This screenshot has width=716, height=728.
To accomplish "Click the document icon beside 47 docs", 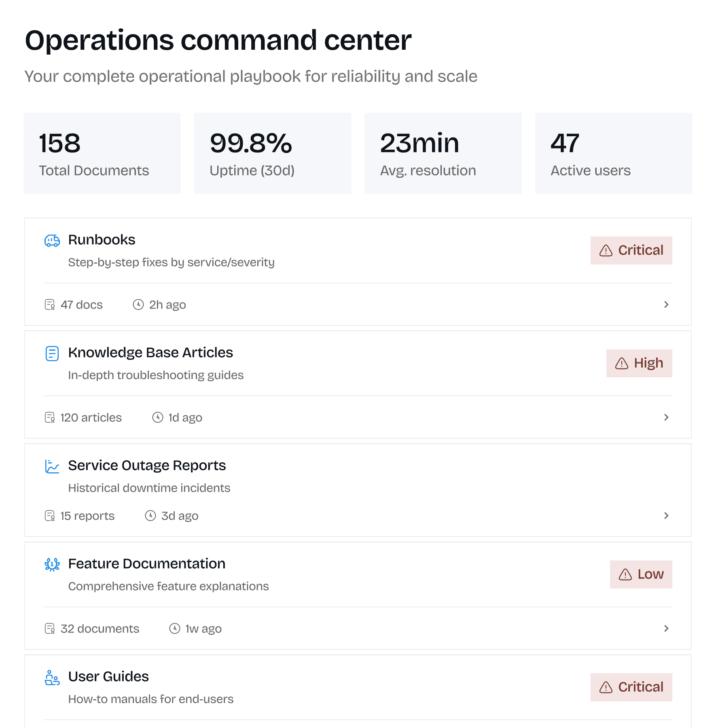I will [49, 305].
